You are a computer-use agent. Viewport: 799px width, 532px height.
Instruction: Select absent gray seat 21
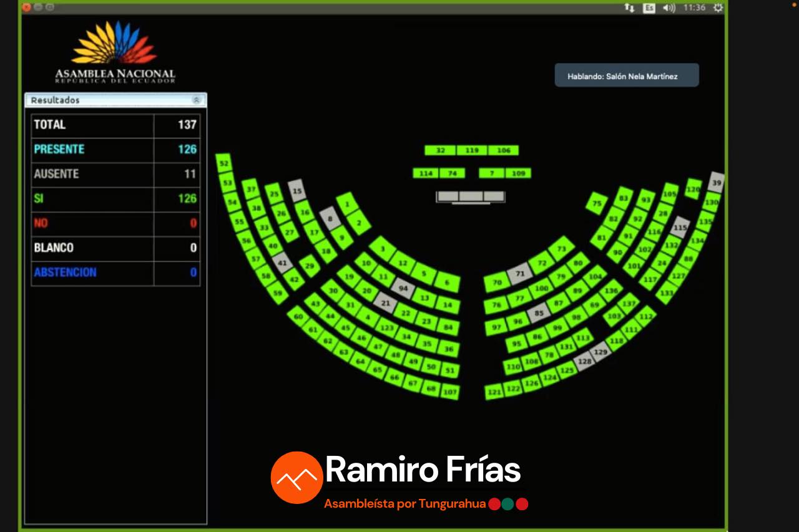[386, 304]
